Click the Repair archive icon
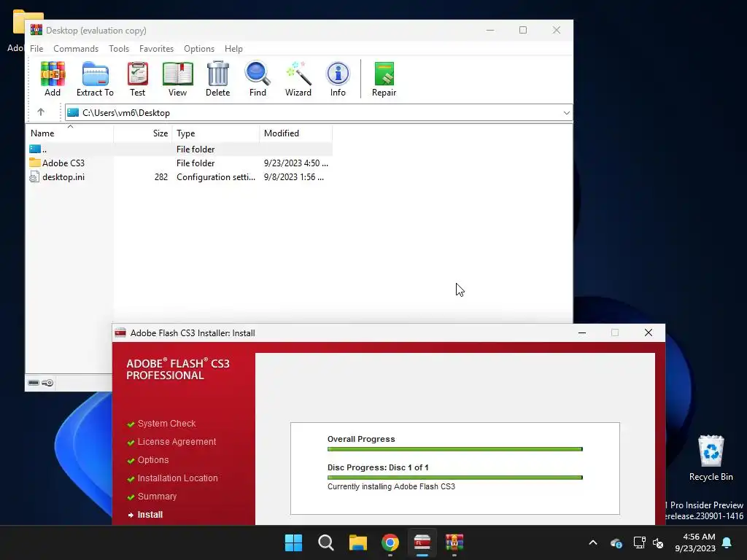 tap(384, 79)
